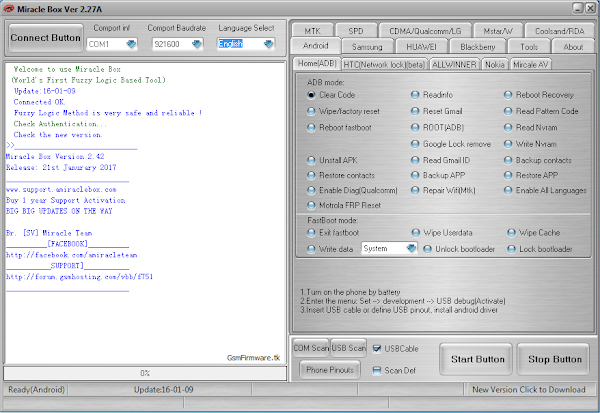Image resolution: width=600 pixels, height=413 pixels.
Task: Switch to Mircale AV sub-tab
Action: pos(530,65)
